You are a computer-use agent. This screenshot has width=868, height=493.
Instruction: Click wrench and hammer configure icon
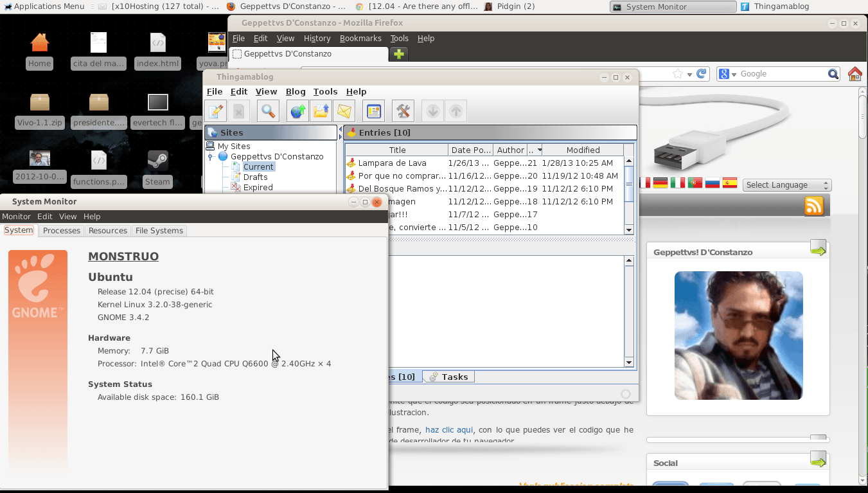pyautogui.click(x=403, y=111)
